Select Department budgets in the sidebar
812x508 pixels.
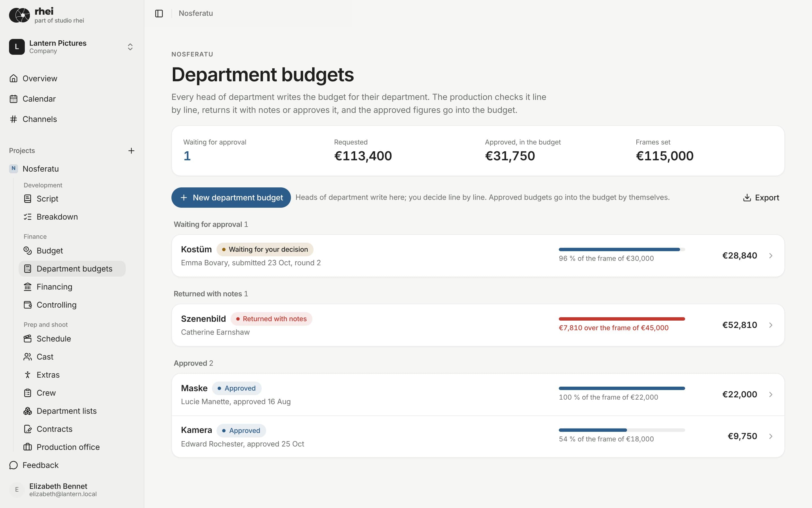tap(72, 269)
